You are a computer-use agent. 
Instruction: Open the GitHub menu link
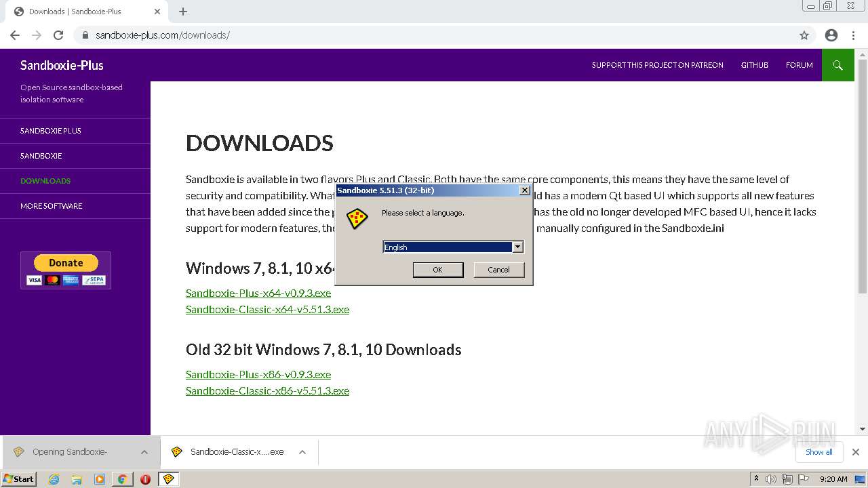[x=755, y=65]
